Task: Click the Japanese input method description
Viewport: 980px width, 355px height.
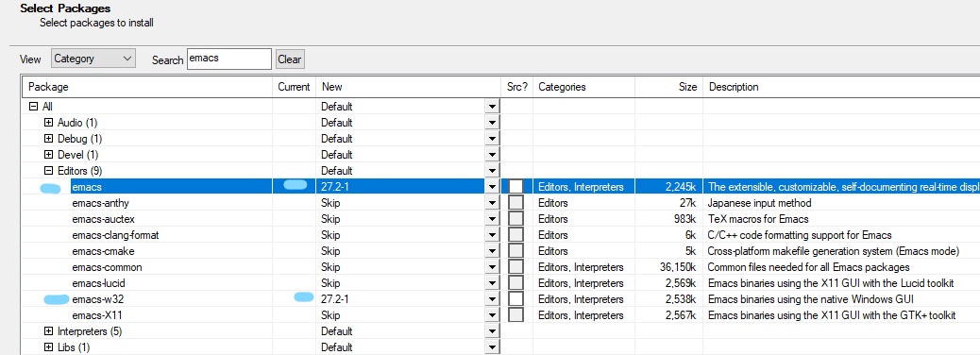Action: 759,203
